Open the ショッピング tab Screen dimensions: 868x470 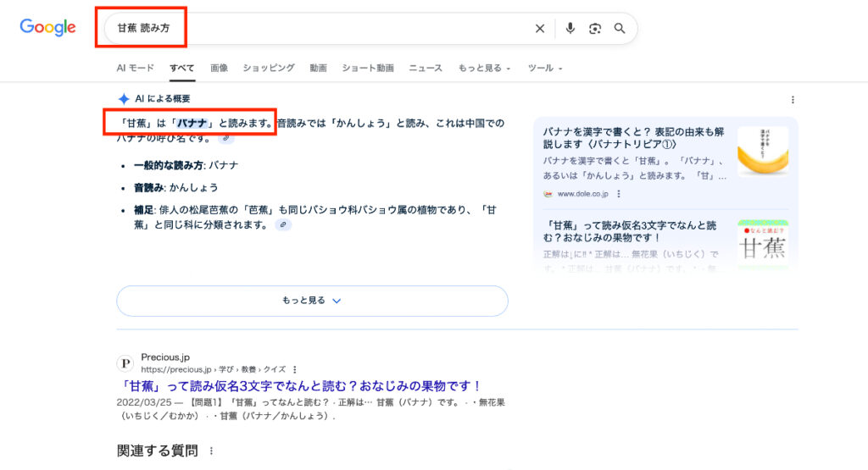(269, 68)
